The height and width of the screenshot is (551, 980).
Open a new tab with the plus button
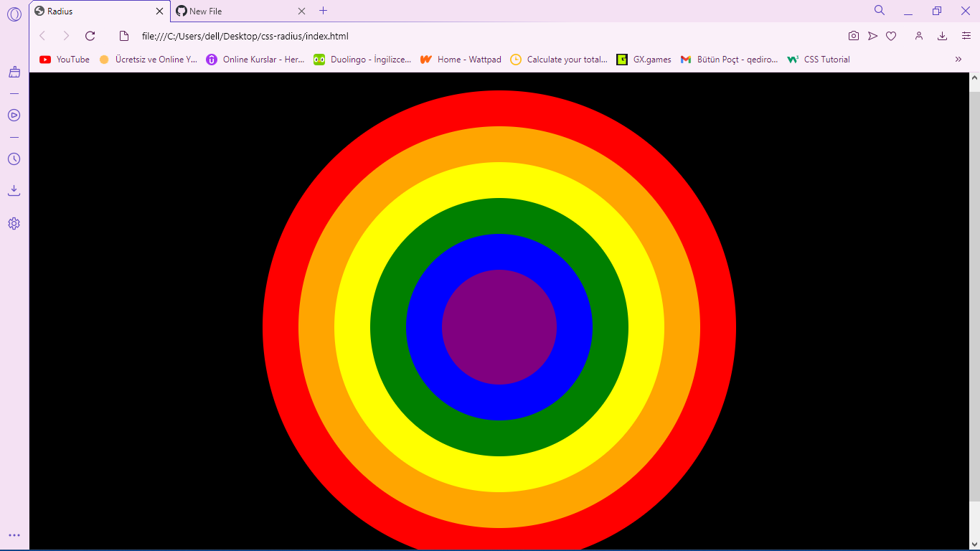323,11
